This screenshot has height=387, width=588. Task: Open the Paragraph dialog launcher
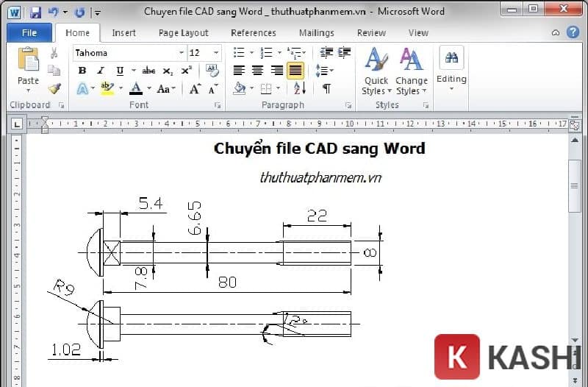pos(348,105)
